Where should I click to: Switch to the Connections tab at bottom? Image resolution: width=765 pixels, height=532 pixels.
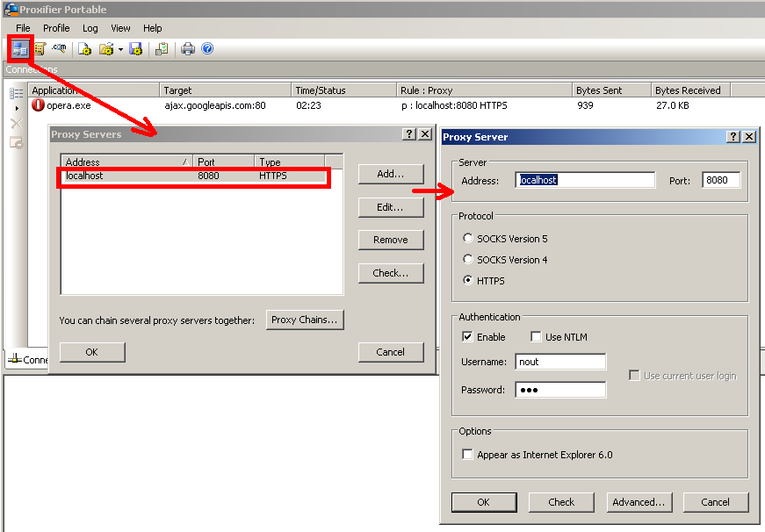(27, 359)
